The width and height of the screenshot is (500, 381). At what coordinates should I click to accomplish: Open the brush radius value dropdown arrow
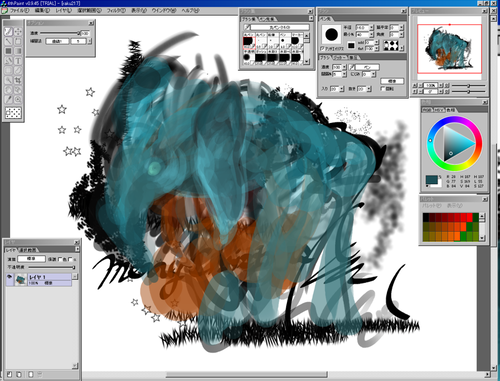[372, 27]
